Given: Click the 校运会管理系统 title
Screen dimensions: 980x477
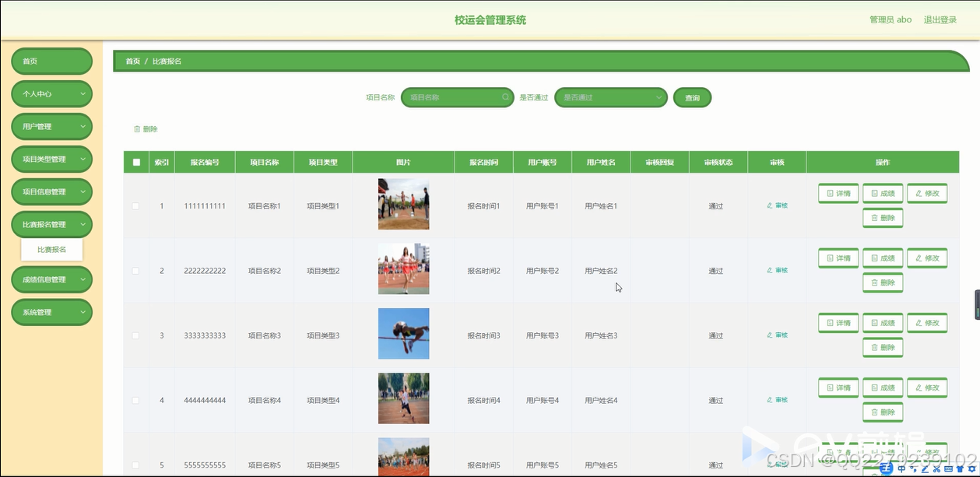Looking at the screenshot, I should tap(490, 20).
